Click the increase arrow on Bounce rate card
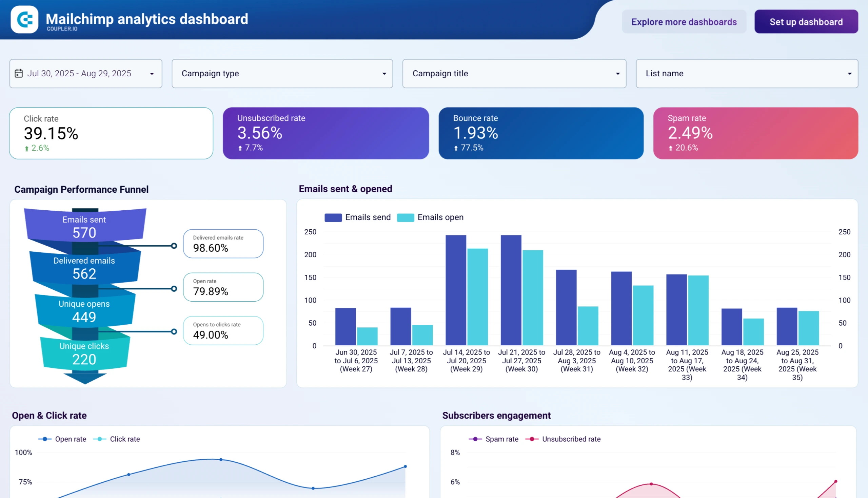The image size is (868, 498). [x=456, y=148]
